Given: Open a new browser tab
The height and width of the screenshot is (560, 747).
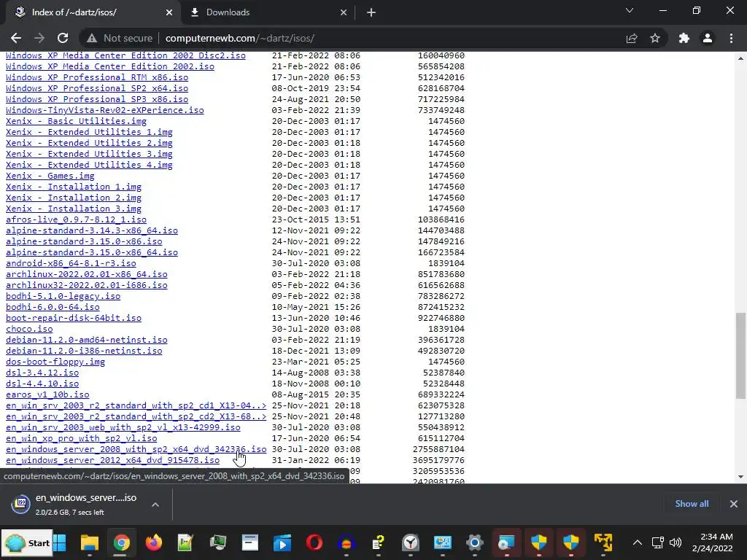Looking at the screenshot, I should point(371,12).
